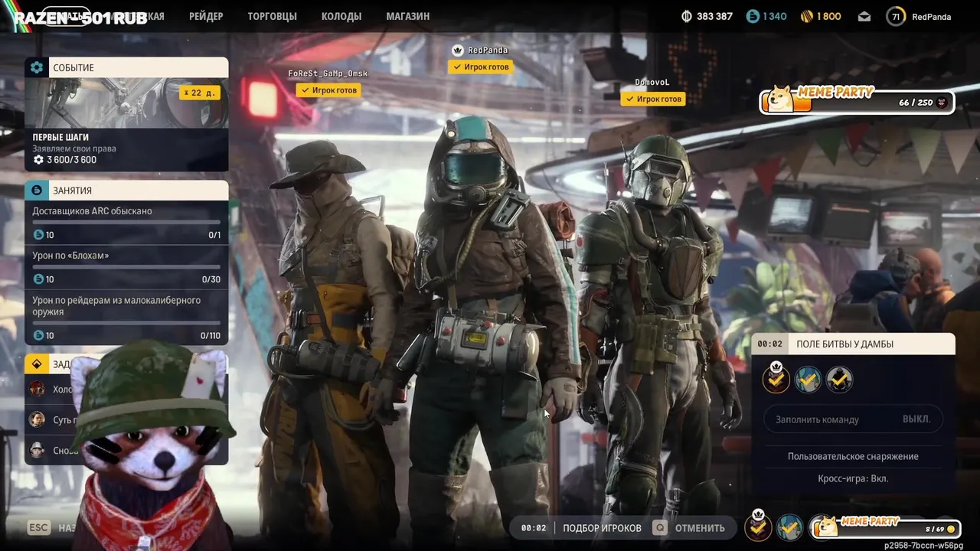Select the DomovoL player name
The width and height of the screenshot is (980, 551).
click(652, 82)
